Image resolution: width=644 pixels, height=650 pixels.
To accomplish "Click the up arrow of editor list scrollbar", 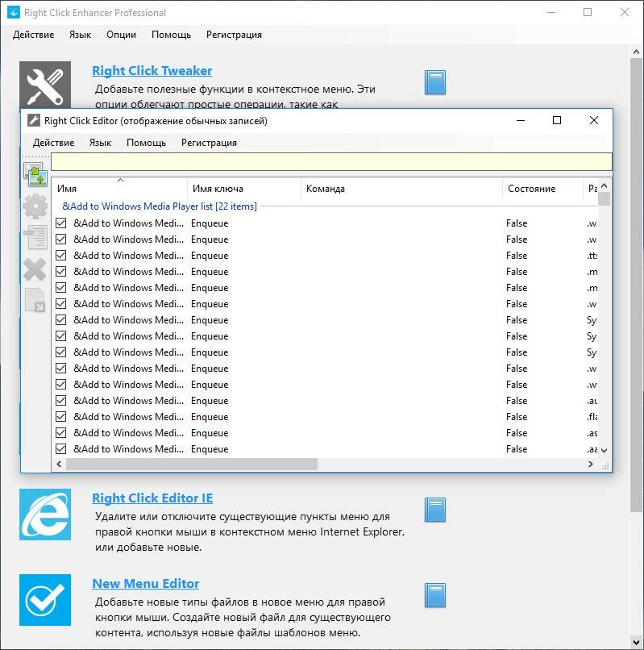I will (x=605, y=185).
